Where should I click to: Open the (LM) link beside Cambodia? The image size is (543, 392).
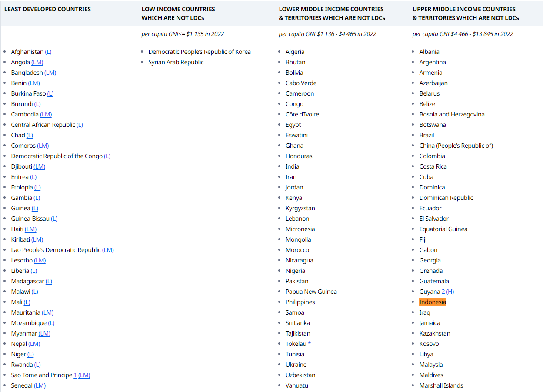click(x=46, y=114)
